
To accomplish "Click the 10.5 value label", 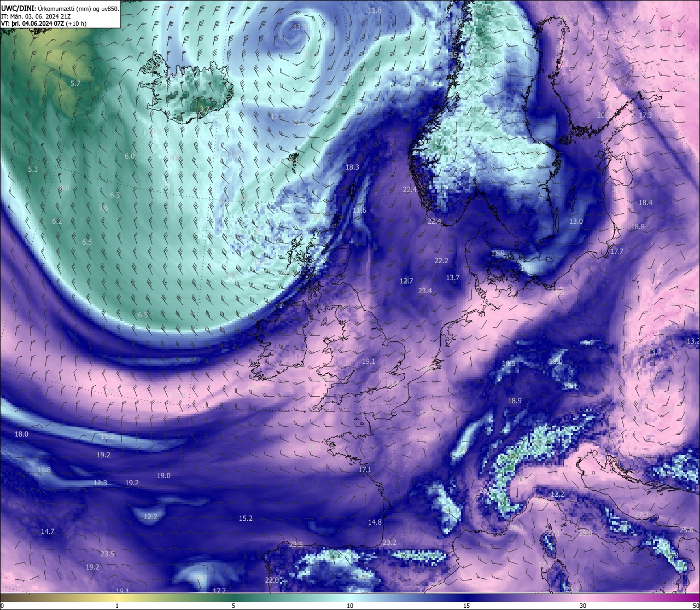I will click(x=509, y=363).
